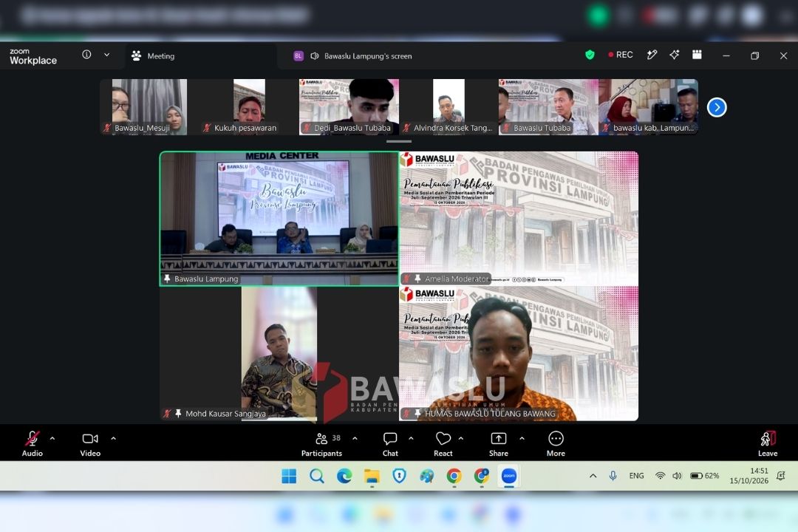798x532 pixels.
Task: Expand the Chat options caret
Action: pos(411,438)
